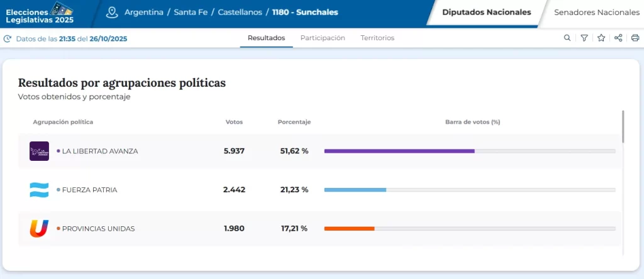Click the Elecciones Legislativas 2025 logo
The height and width of the screenshot is (279, 644).
tap(39, 12)
